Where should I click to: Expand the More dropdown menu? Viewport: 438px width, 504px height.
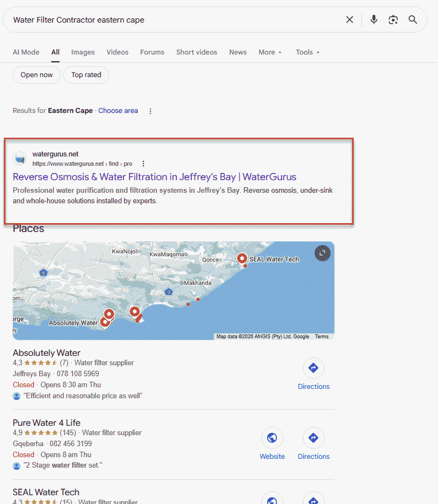point(270,52)
